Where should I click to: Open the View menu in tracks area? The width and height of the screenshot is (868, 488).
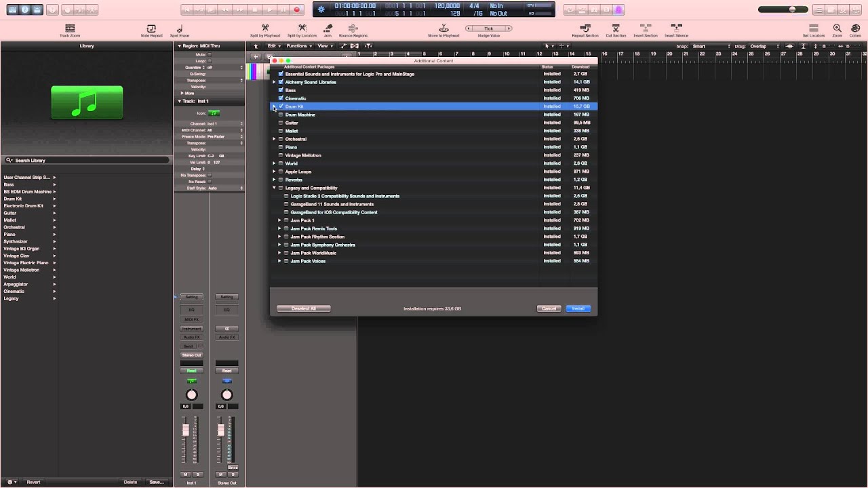(324, 46)
